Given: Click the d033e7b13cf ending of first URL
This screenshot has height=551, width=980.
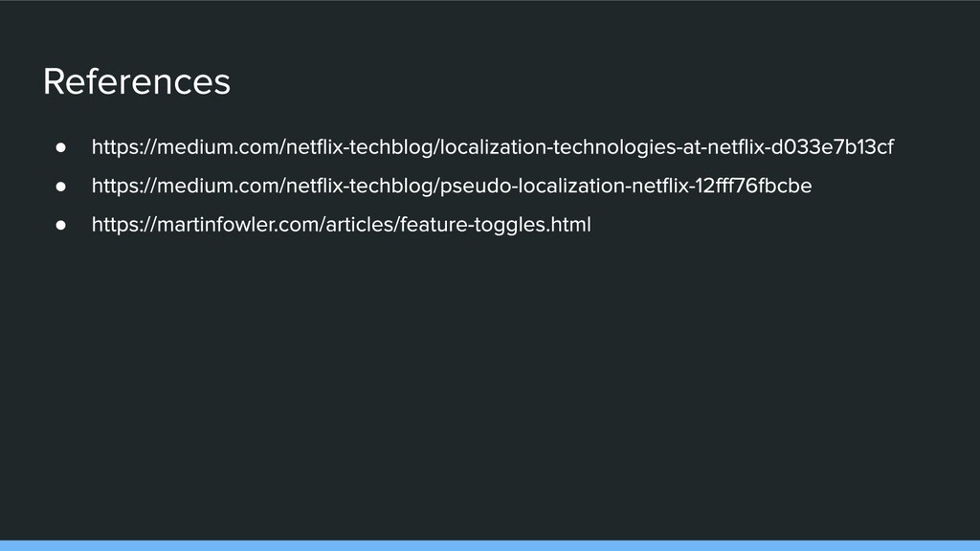Looking at the screenshot, I should (832, 146).
